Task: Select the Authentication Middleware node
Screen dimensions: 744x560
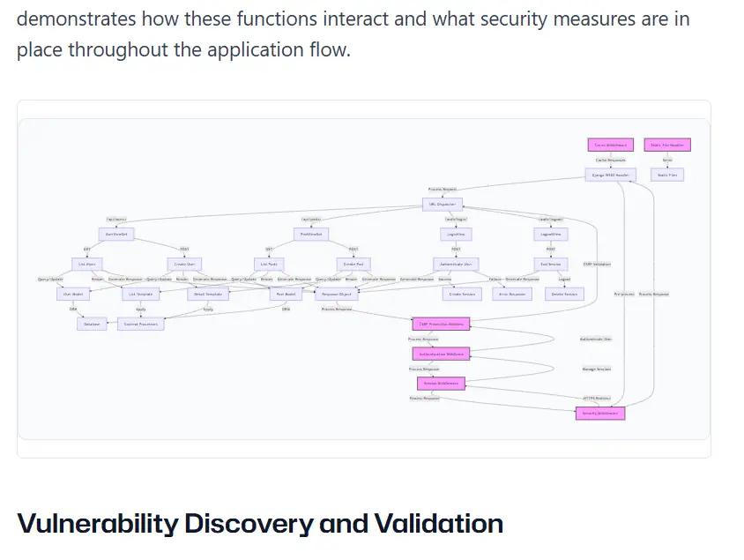Action: click(441, 354)
